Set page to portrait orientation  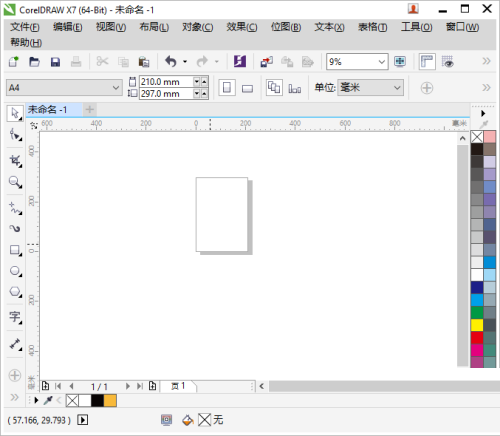(x=227, y=88)
